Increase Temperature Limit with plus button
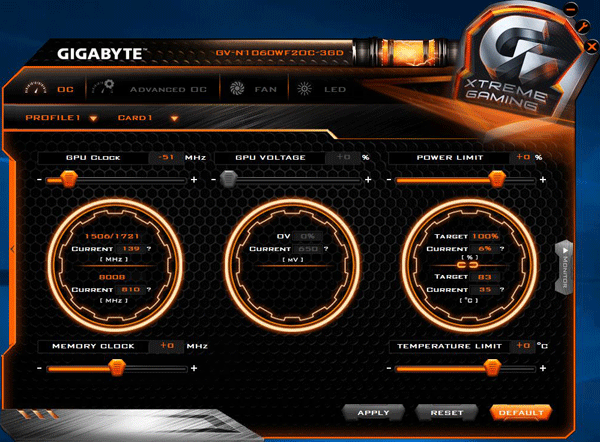 543,368
